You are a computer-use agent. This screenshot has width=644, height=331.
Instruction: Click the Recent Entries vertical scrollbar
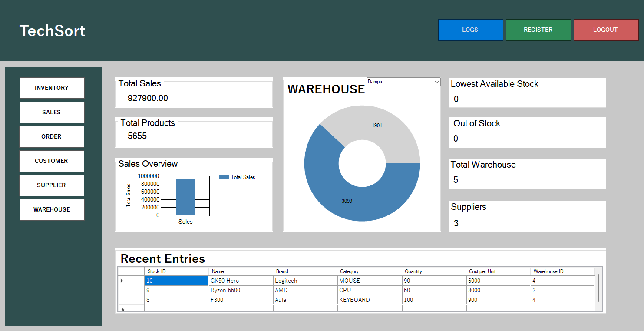599,289
